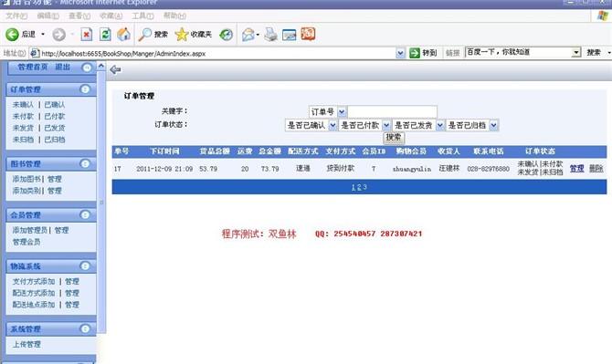
Task: Open the 文件(F) menu
Action: pos(16,16)
